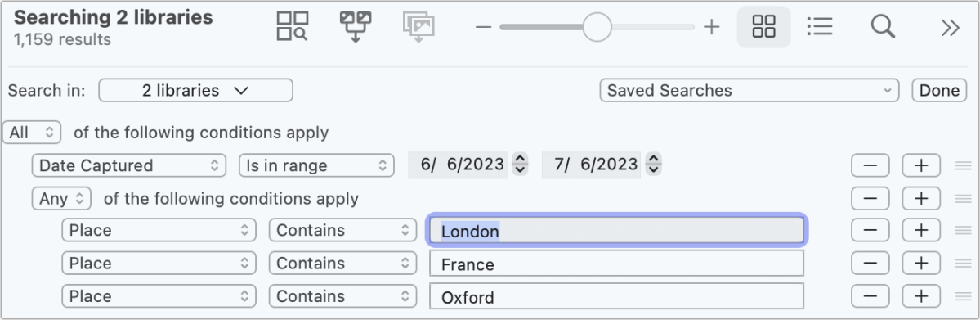The height and width of the screenshot is (320, 980).
Task: Click the search-in-grid icon in toolbar
Action: [x=293, y=27]
